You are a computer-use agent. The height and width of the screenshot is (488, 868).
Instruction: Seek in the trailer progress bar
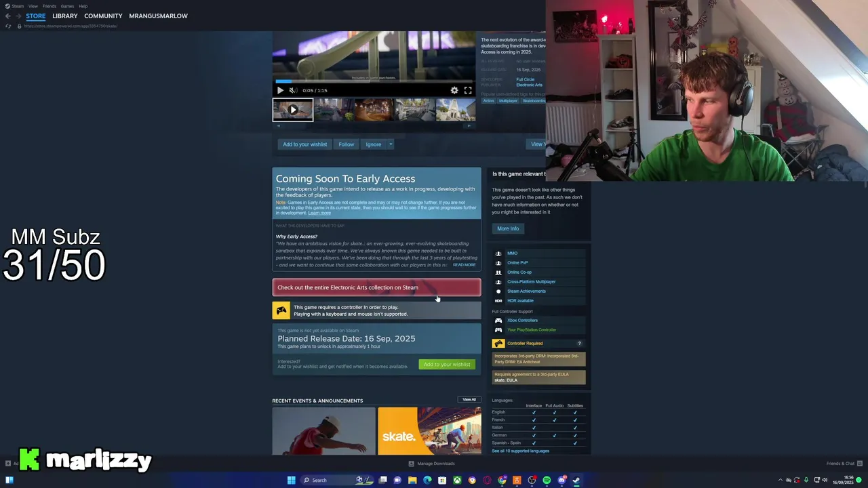pyautogui.click(x=374, y=81)
